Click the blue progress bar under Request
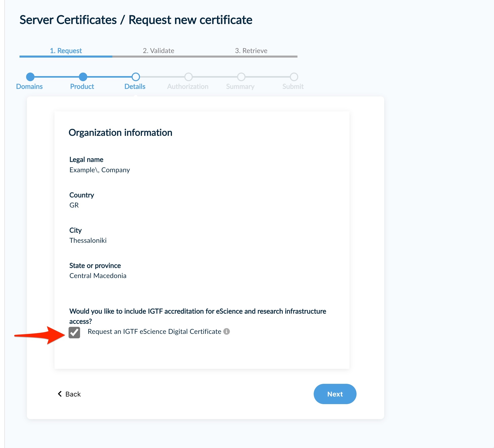Screen dimensions: 494x448 pos(66,57)
